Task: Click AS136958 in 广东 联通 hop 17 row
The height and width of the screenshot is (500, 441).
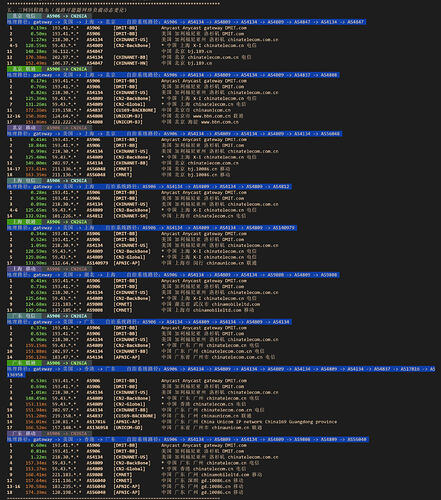Action: click(97, 428)
